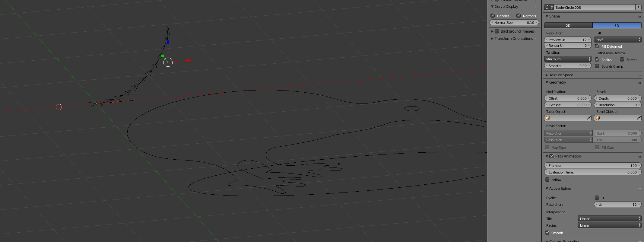
Task: Click the white manipulator center circle
Action: [x=168, y=62]
